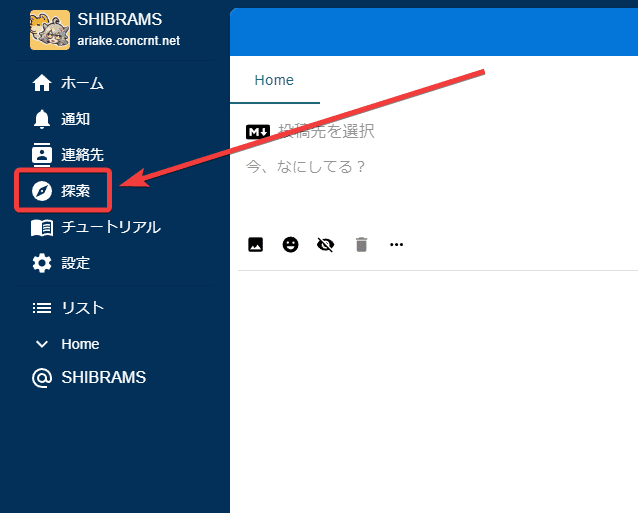638x513 pixels.
Task: Click the book icon for チュートリアル
Action: 42,227
